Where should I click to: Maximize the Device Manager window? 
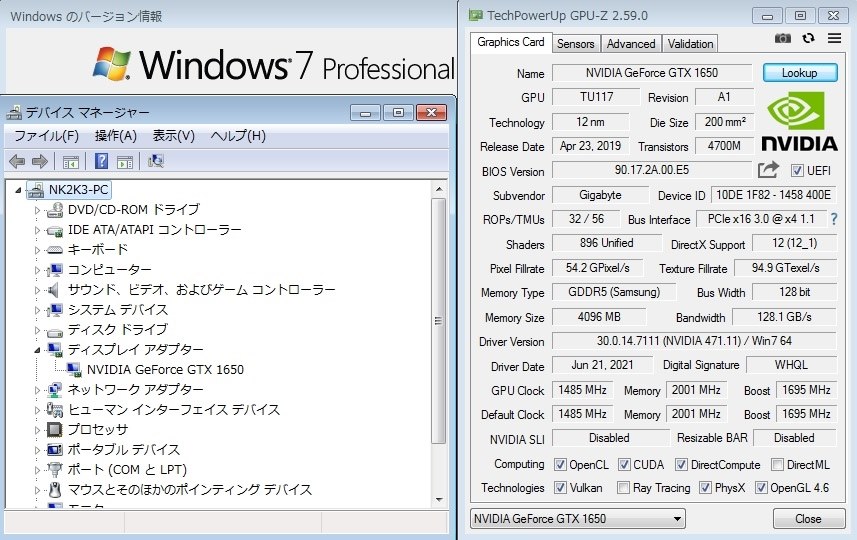coord(398,113)
